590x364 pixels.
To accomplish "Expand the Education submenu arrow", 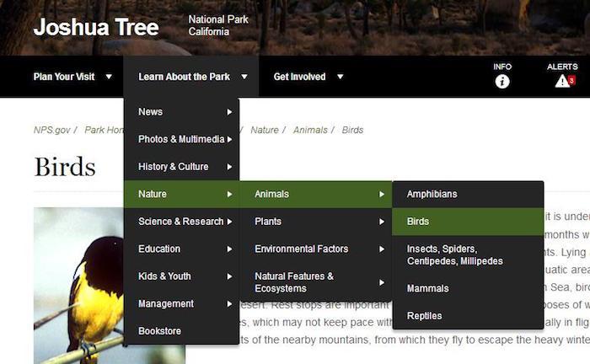I will pyautogui.click(x=229, y=249).
